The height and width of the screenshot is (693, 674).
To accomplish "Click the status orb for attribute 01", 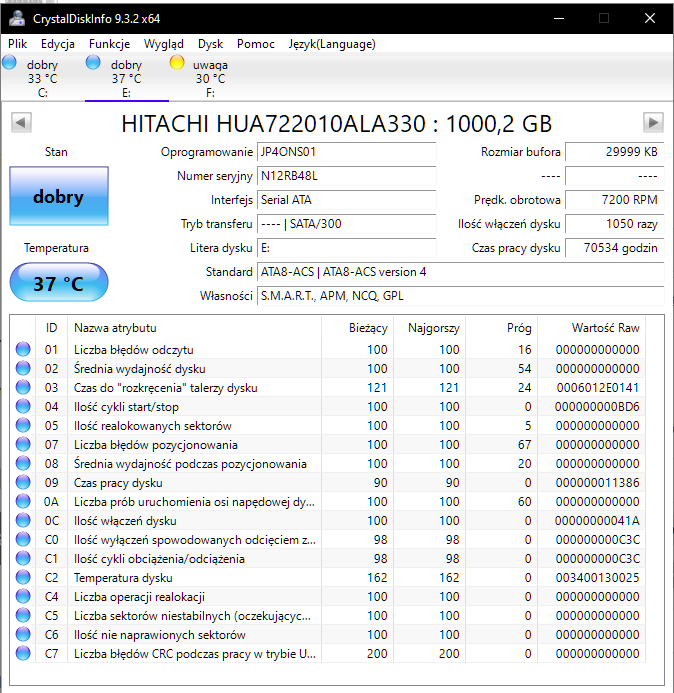I will pyautogui.click(x=23, y=349).
